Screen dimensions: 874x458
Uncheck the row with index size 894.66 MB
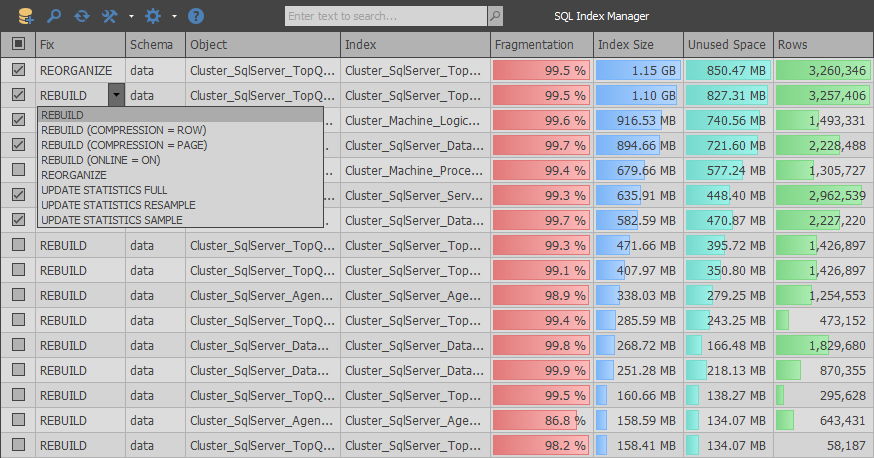tap(18, 145)
